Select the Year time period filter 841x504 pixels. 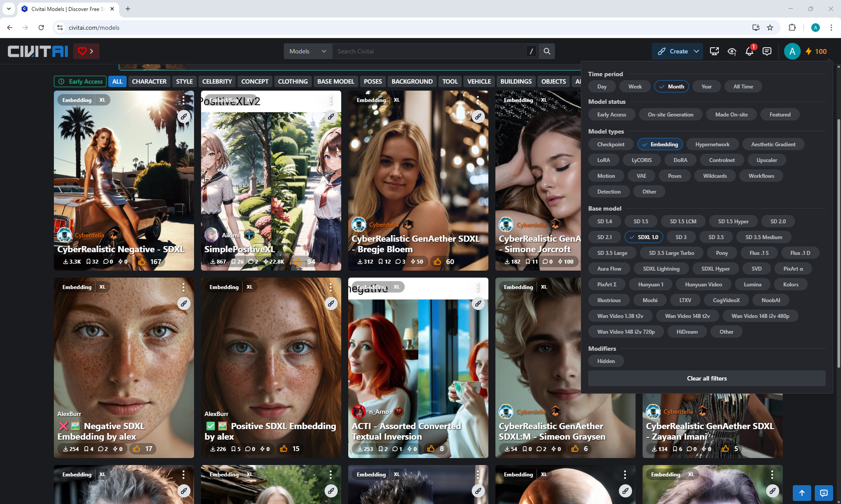(x=706, y=87)
